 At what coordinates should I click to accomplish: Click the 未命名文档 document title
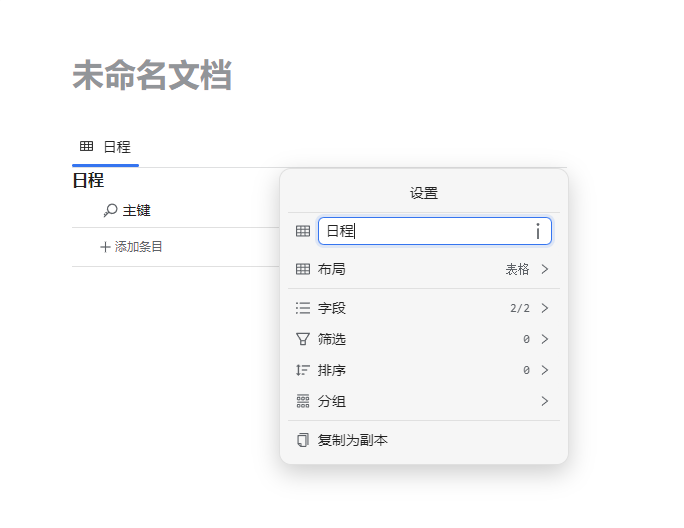tap(152, 76)
